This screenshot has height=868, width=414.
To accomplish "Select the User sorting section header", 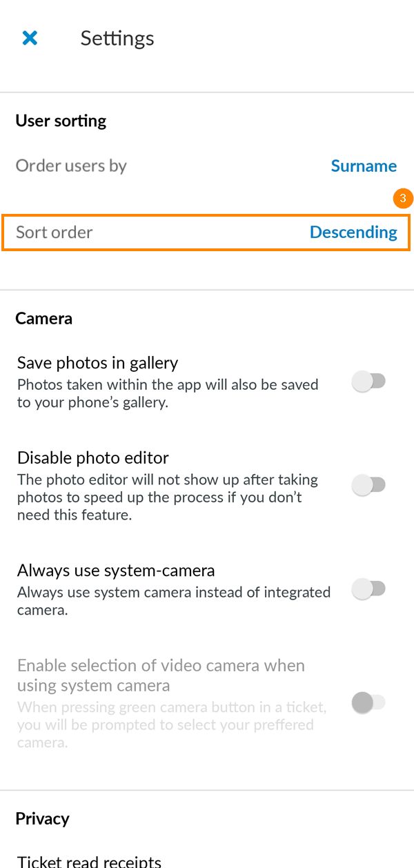I will (61, 121).
